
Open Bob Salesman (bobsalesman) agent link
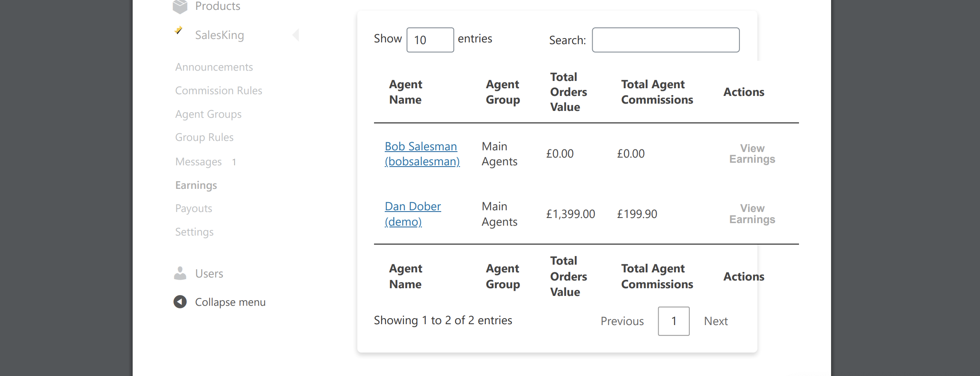pyautogui.click(x=422, y=154)
